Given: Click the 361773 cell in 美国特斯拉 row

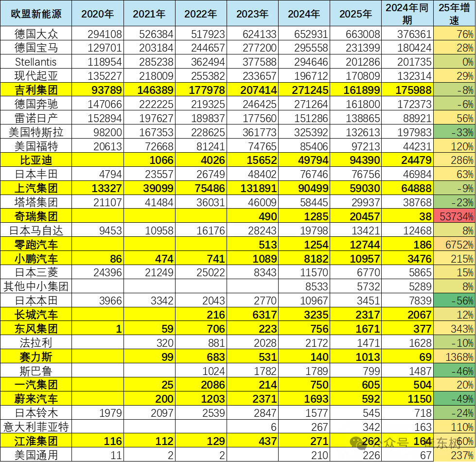Looking at the screenshot, I should 252,132.
